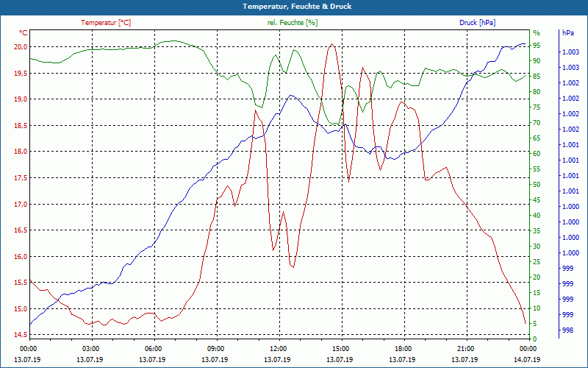The height and width of the screenshot is (368, 588).
Task: Click the '20,0' temperature axis value
Action: point(21,47)
